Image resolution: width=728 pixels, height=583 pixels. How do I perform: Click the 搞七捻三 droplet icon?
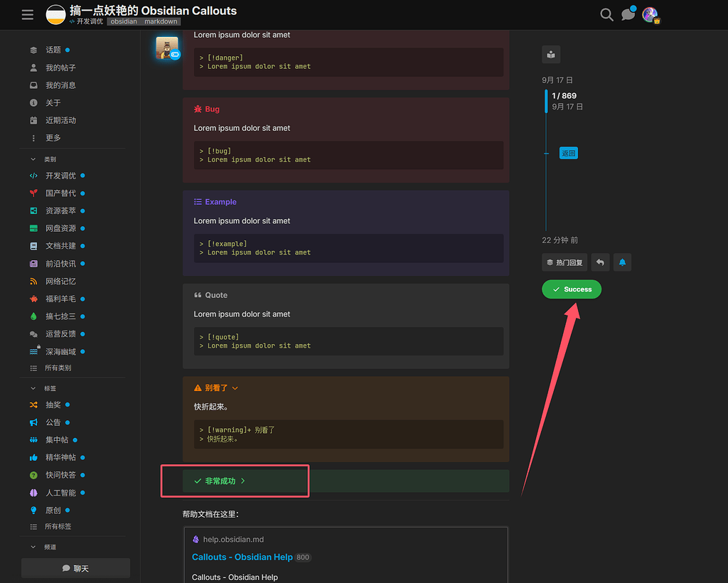[33, 316]
